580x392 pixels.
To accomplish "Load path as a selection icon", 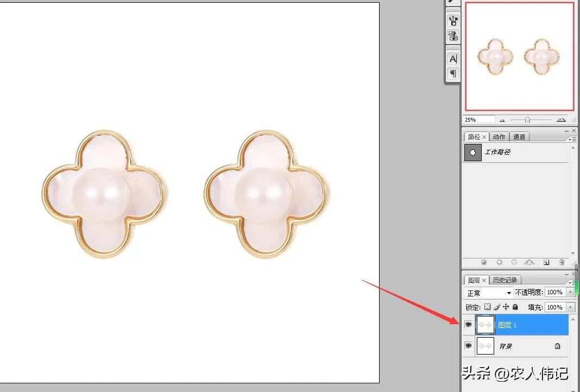I will (514, 262).
